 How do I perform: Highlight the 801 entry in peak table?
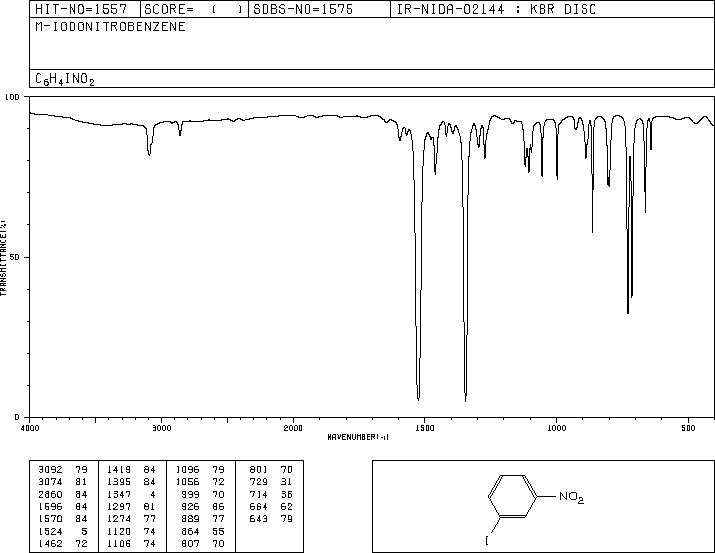coord(259,470)
